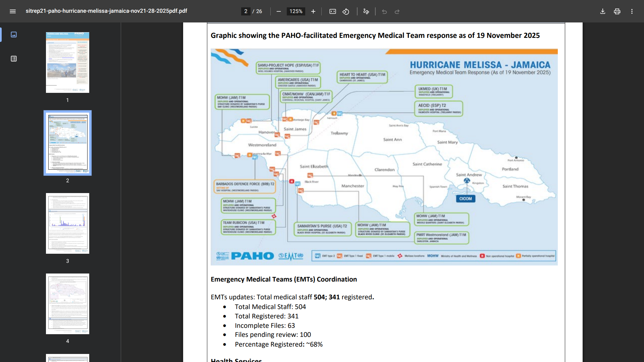Open the three-dot more actions menu
Viewport: 644px width, 362px height.
(632, 11)
